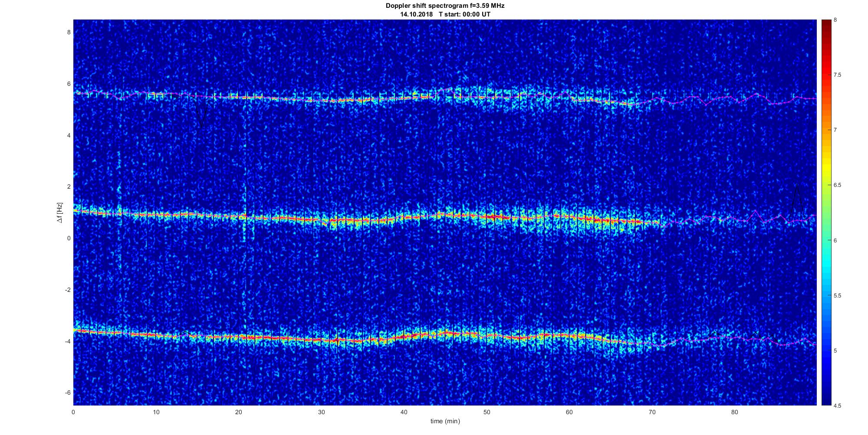Click the yellow section of the colorbar
Viewport: 868px width, 435px height.
pos(826,165)
